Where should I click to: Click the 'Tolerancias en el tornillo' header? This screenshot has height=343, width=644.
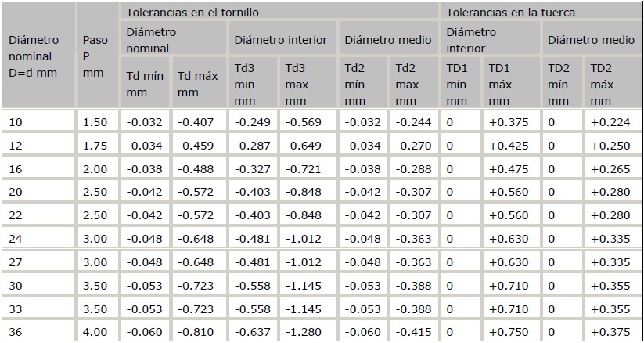[x=192, y=13]
